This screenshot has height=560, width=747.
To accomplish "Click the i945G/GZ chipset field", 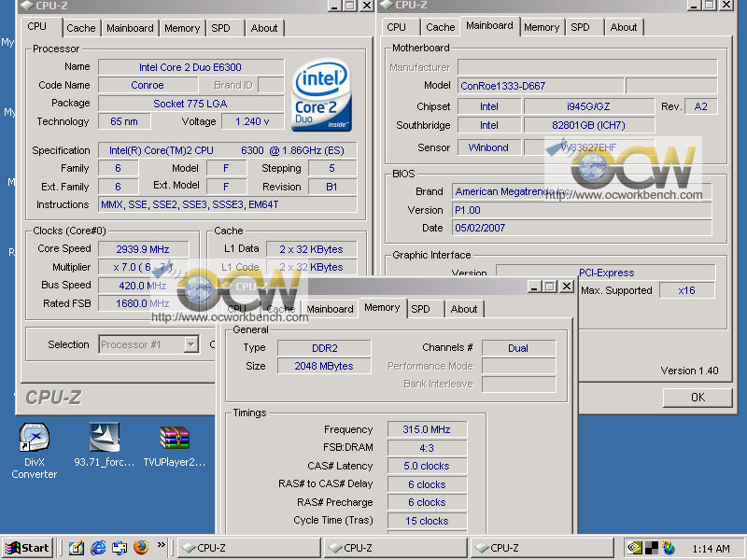I will pos(588,106).
